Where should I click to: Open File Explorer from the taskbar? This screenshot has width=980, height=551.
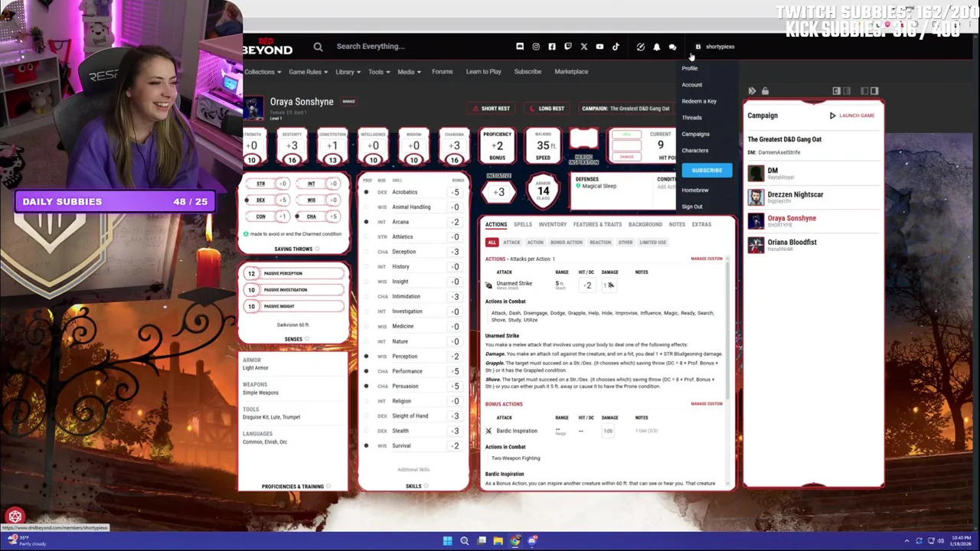pos(498,541)
